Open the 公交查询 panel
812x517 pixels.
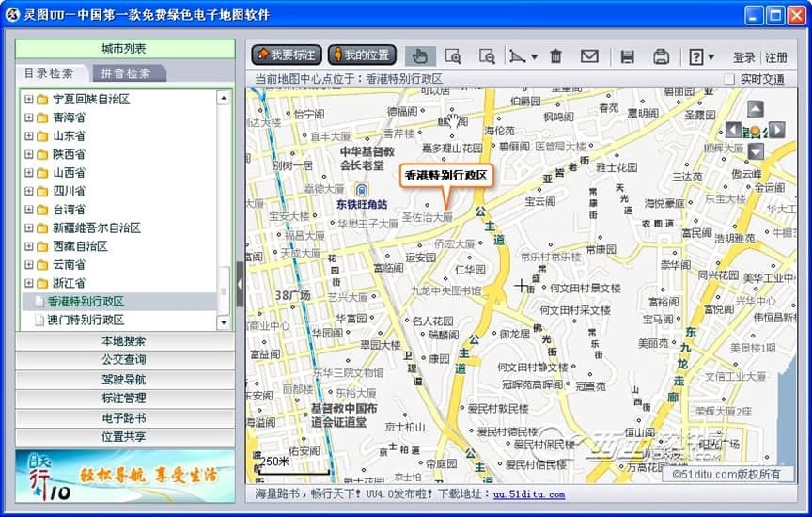[x=123, y=360]
